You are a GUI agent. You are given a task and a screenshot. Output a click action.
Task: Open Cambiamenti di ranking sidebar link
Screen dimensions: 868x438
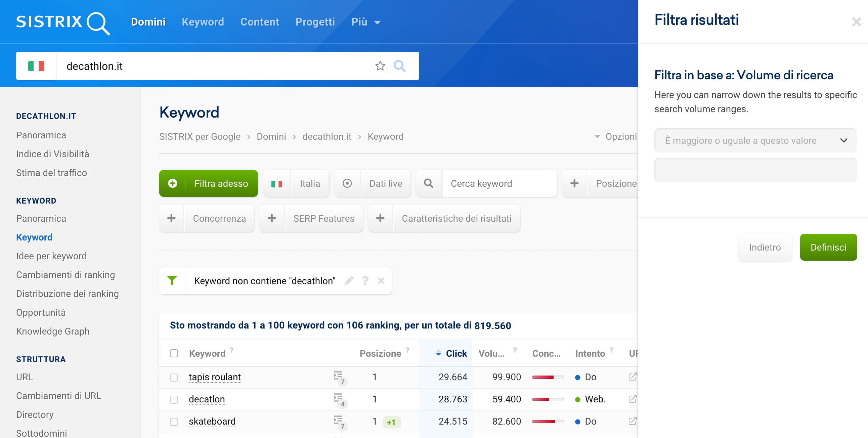[66, 275]
